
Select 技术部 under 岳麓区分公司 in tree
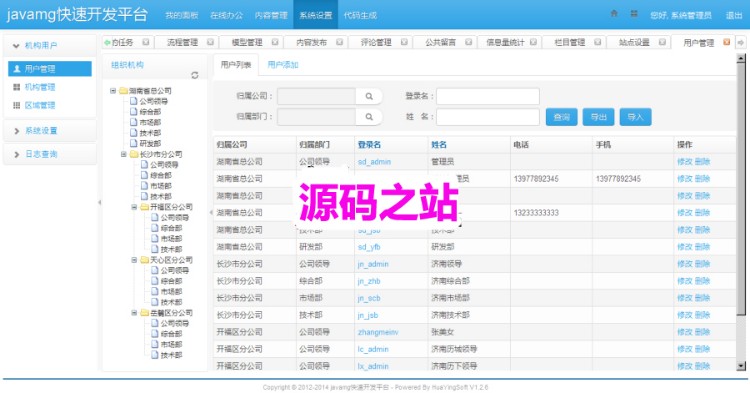[171, 355]
